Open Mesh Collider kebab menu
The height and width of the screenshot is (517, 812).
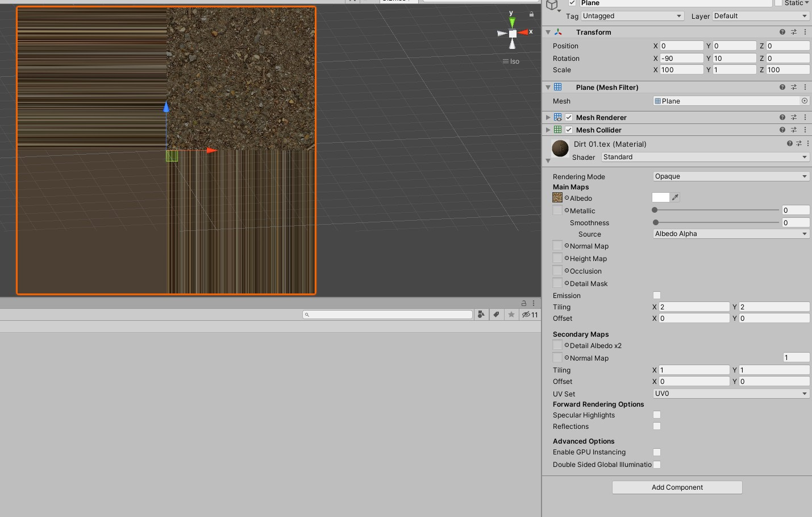click(x=805, y=130)
